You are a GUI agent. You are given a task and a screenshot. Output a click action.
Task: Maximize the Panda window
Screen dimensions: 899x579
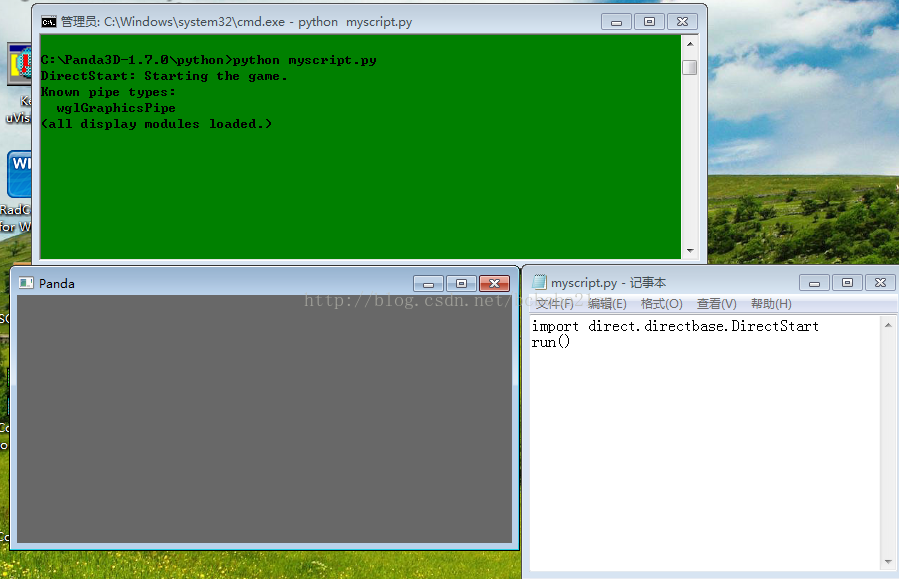(x=461, y=283)
